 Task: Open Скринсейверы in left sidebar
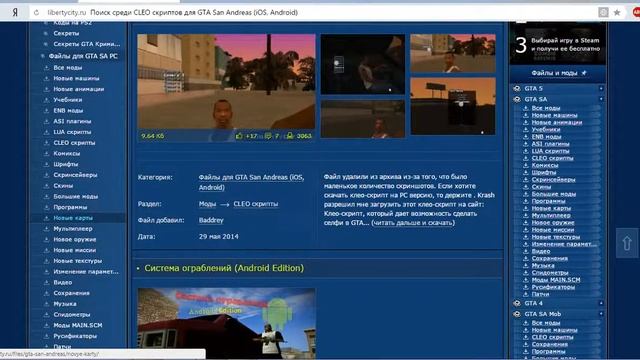tap(76, 175)
